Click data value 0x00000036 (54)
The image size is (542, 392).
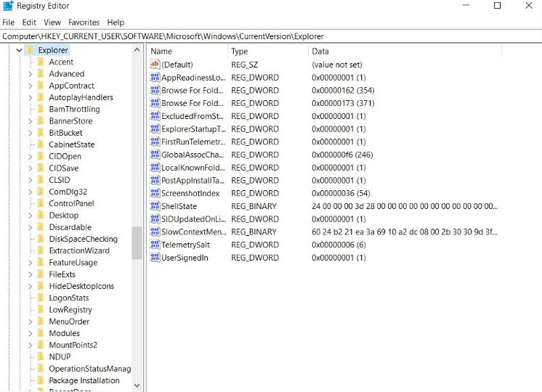pyautogui.click(x=341, y=193)
